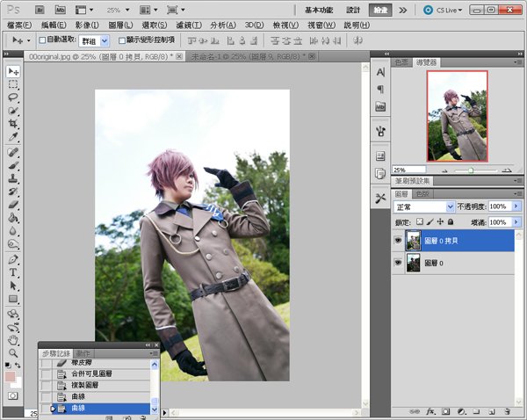Select the Crop tool
Screen dimensions: 527x420
(x=13, y=124)
